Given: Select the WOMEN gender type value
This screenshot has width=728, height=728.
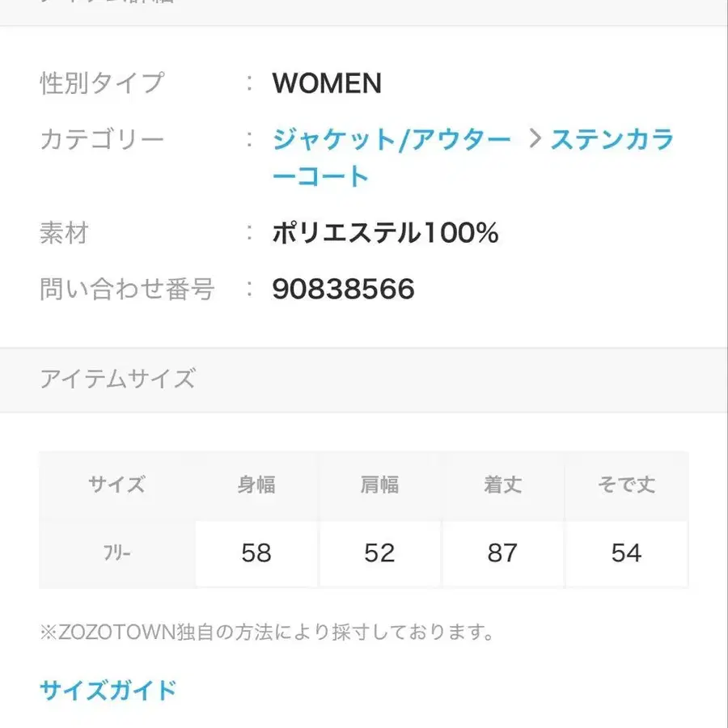Looking at the screenshot, I should 327,83.
